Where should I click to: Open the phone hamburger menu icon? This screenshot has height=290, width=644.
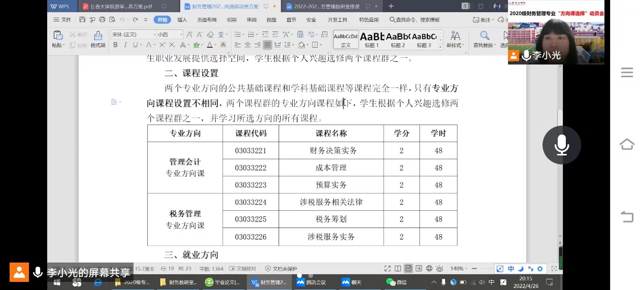click(627, 73)
